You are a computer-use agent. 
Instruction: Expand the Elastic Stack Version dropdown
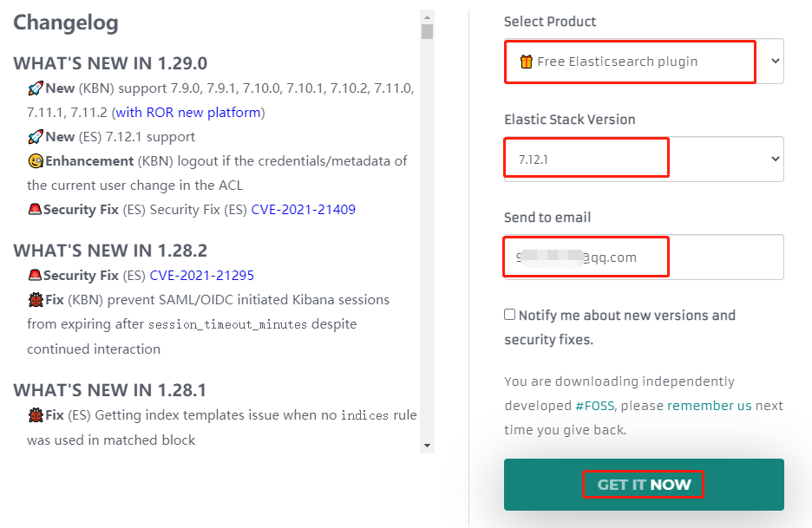tap(644, 159)
